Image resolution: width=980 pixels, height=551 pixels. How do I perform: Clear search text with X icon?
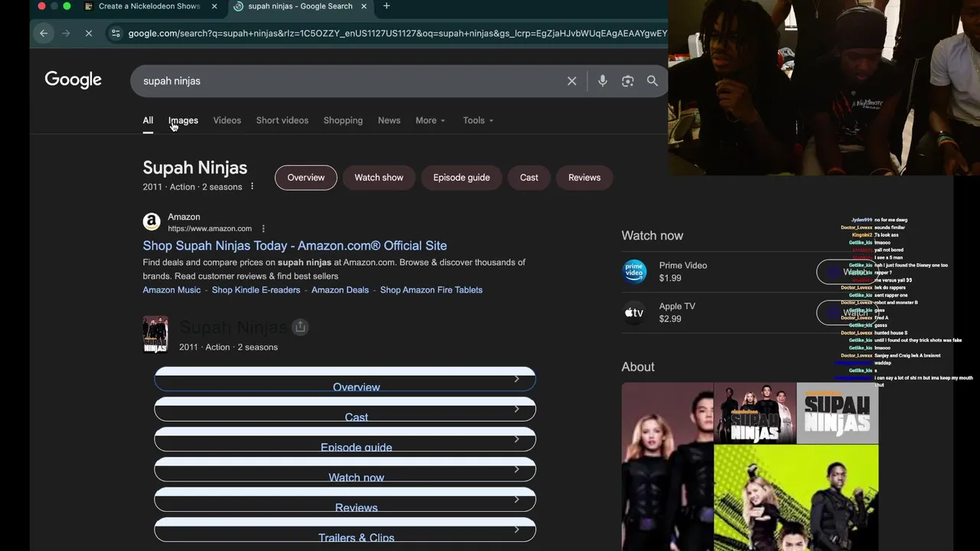tap(572, 80)
